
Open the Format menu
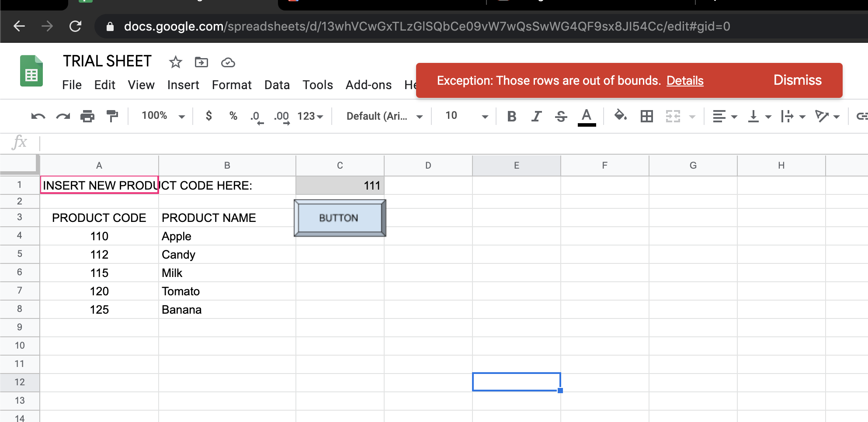232,85
